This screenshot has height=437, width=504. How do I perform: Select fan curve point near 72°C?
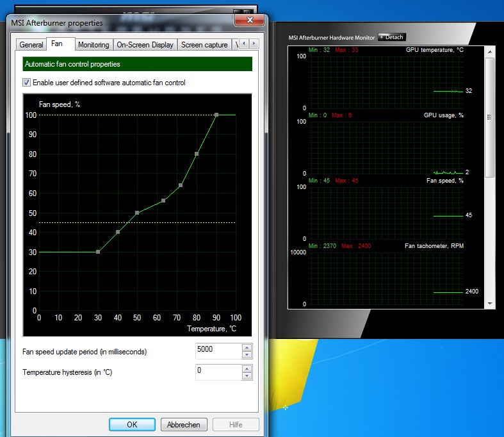[181, 185]
